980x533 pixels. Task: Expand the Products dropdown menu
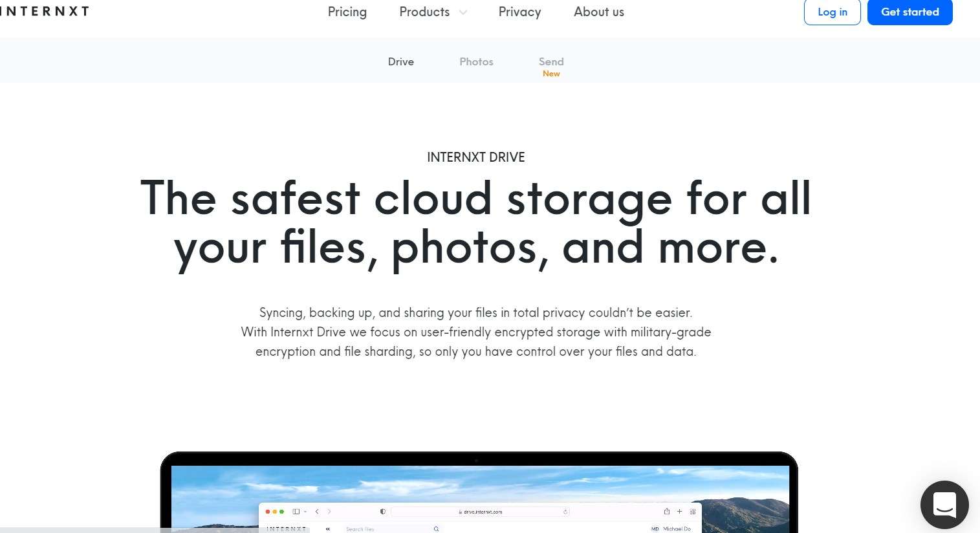[433, 12]
